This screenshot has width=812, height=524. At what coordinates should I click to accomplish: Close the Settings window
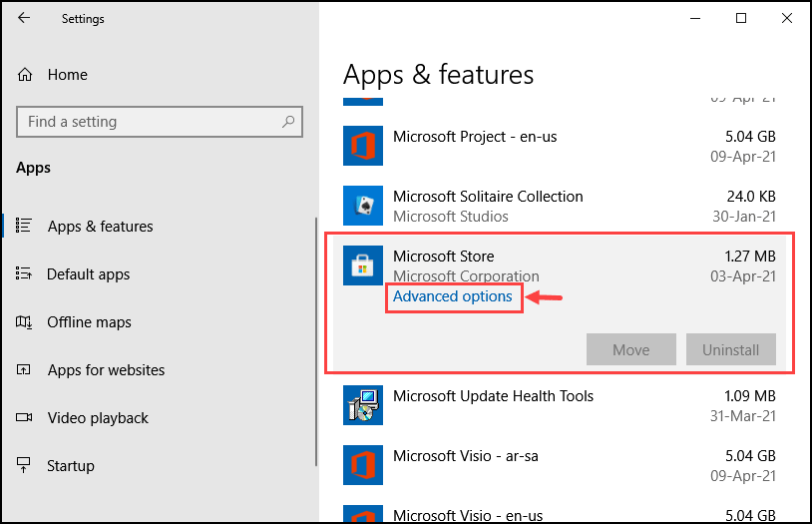point(787,18)
